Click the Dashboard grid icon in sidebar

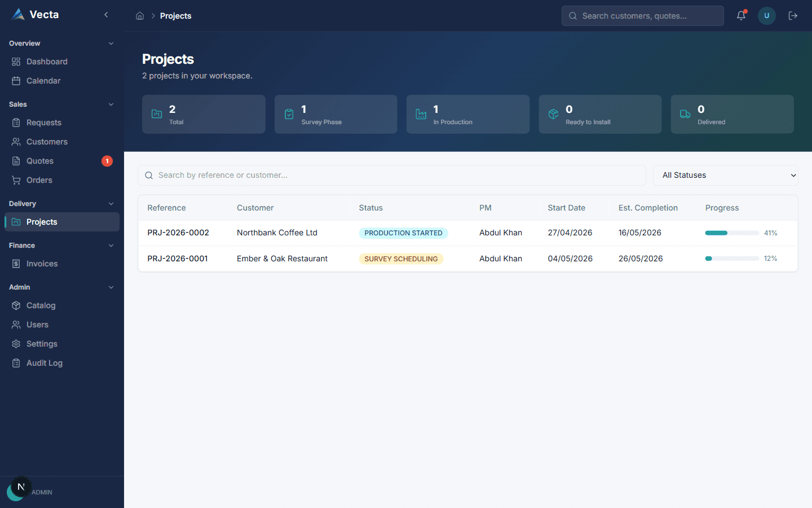16,62
